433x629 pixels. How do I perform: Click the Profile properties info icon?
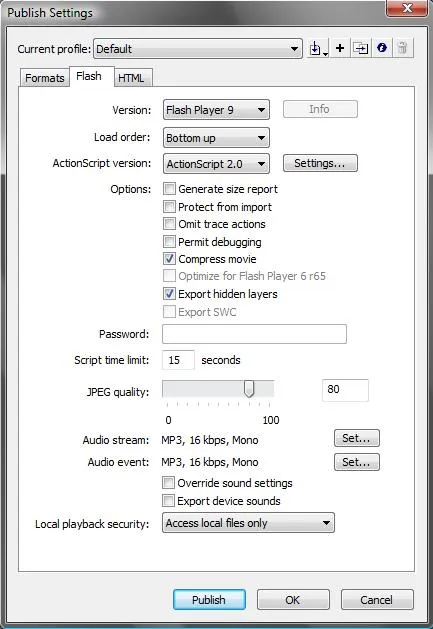coord(382,49)
